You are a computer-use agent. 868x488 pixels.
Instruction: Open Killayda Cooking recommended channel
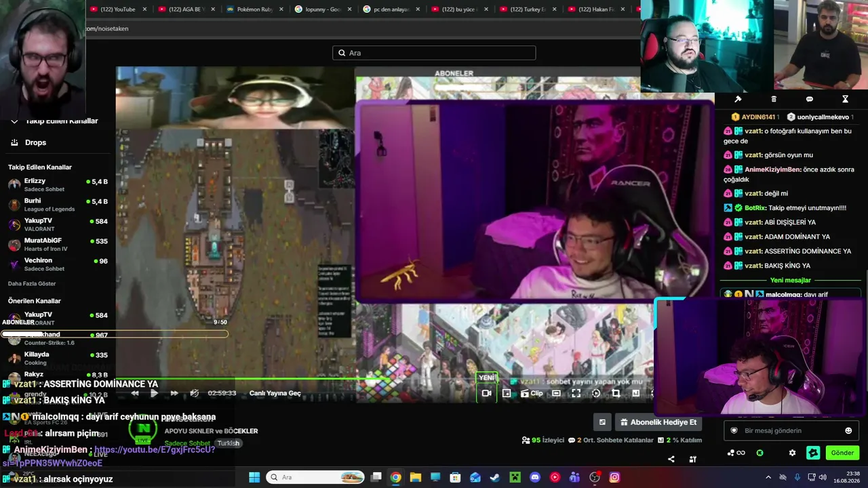(58, 358)
